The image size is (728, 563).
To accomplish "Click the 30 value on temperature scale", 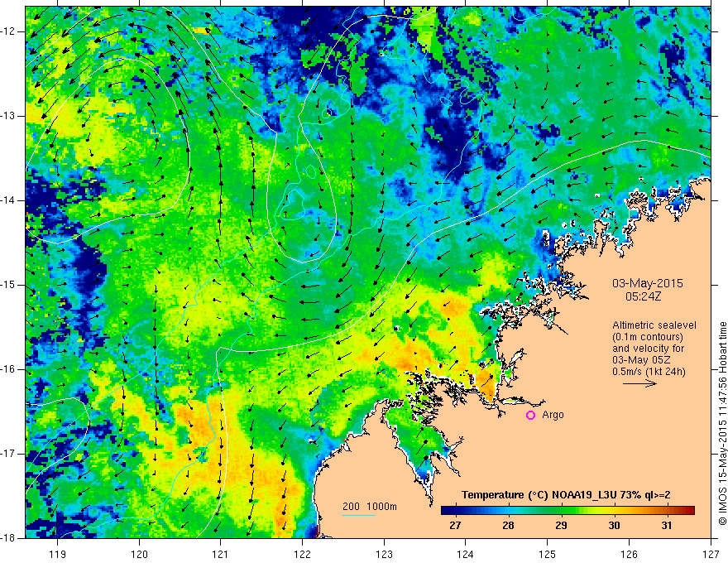I will pyautogui.click(x=614, y=526).
